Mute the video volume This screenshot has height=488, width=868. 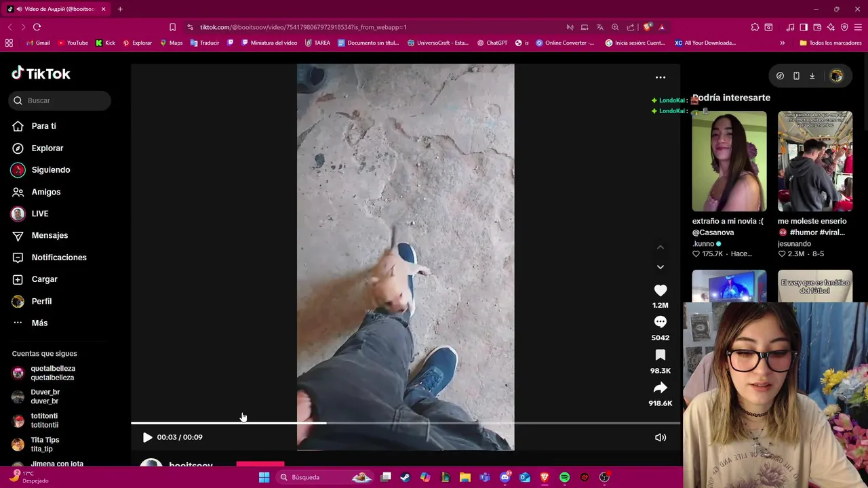(660, 437)
